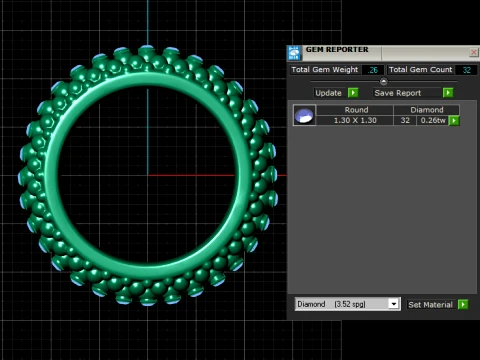Viewport: 480px width, 360px height.
Task: Click the '0.26tw' weight cell
Action: tap(433, 120)
